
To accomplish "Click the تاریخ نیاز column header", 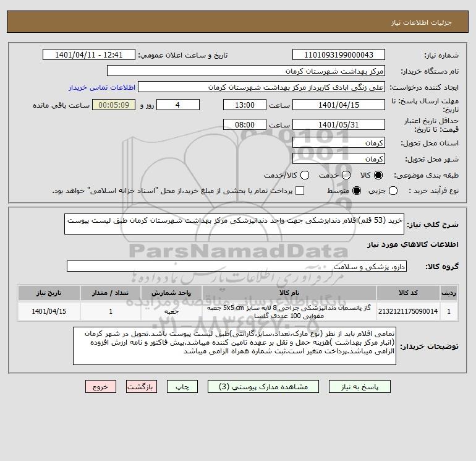I will 49,293.
